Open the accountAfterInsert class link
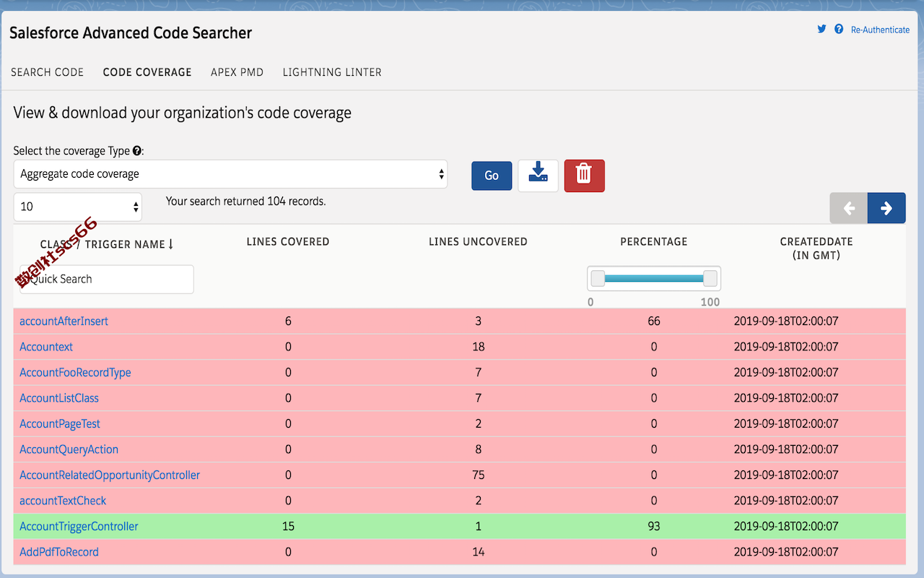 tap(64, 322)
